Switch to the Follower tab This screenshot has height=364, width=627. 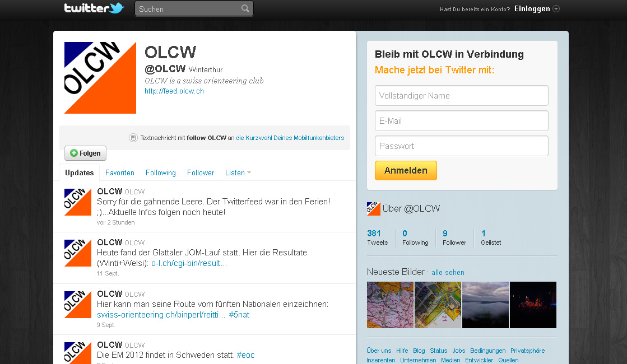click(201, 172)
